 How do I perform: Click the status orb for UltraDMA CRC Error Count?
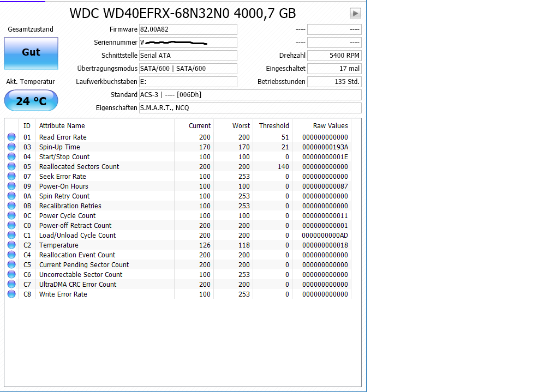click(x=11, y=285)
